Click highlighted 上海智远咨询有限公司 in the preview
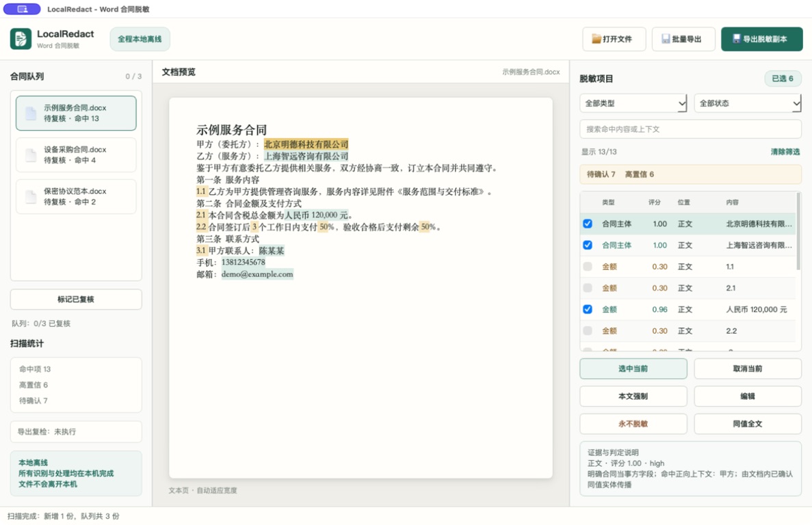812x525 pixels. point(306,157)
